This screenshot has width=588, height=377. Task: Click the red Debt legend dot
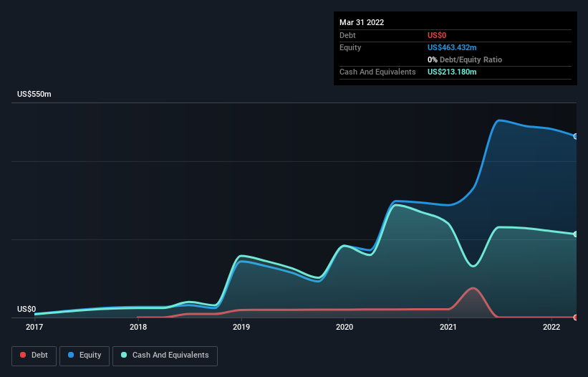tap(23, 355)
